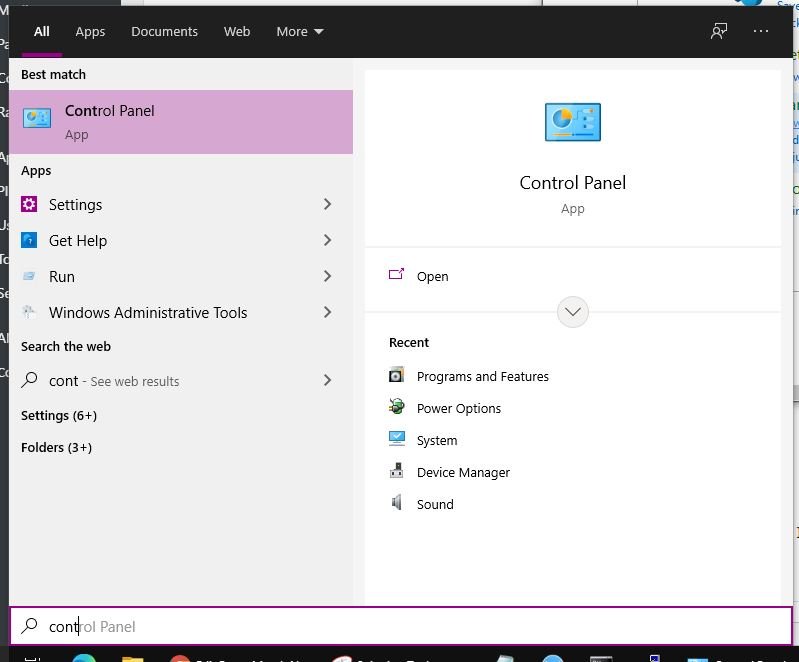Viewport: 799px width, 662px height.
Task: Expand the Get Help result arrow
Action: pos(328,240)
